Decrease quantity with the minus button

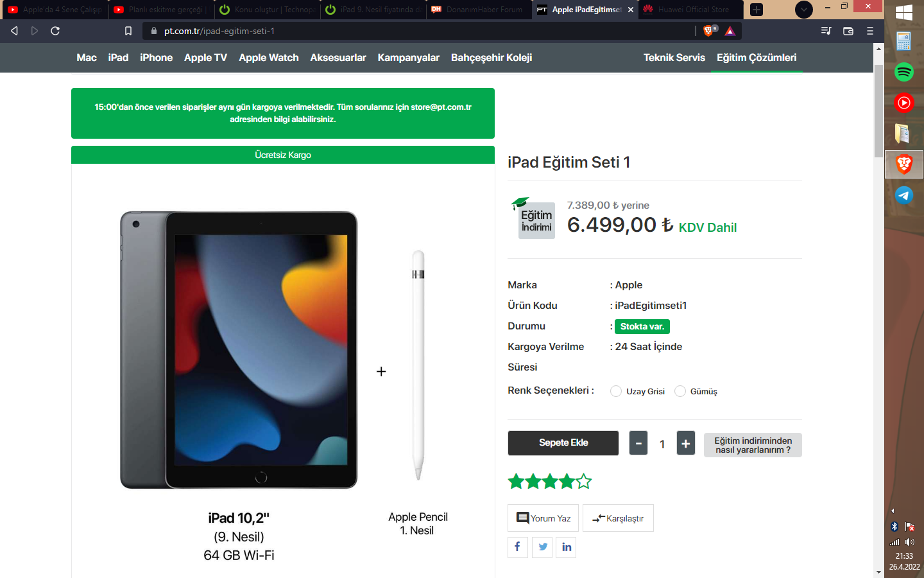[x=638, y=443]
